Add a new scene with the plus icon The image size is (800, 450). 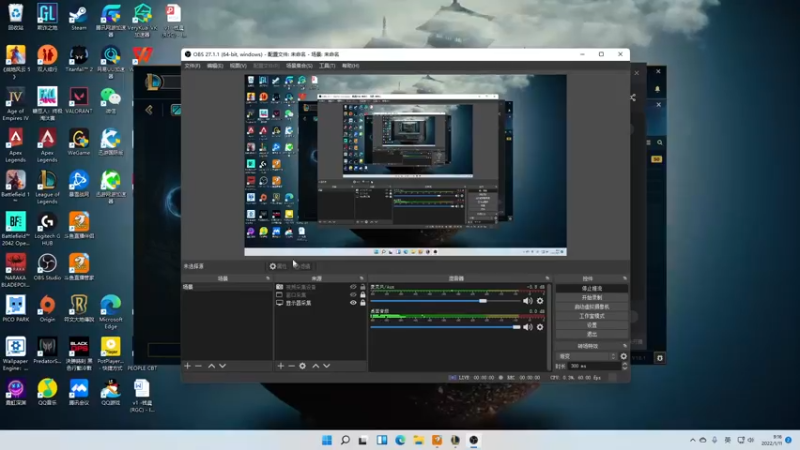(x=187, y=366)
